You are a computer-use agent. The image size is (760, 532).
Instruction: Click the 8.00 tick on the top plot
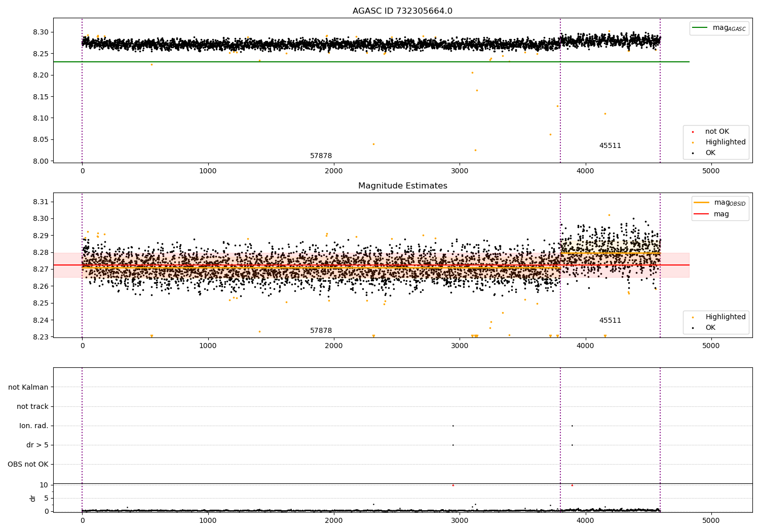[x=41, y=161]
